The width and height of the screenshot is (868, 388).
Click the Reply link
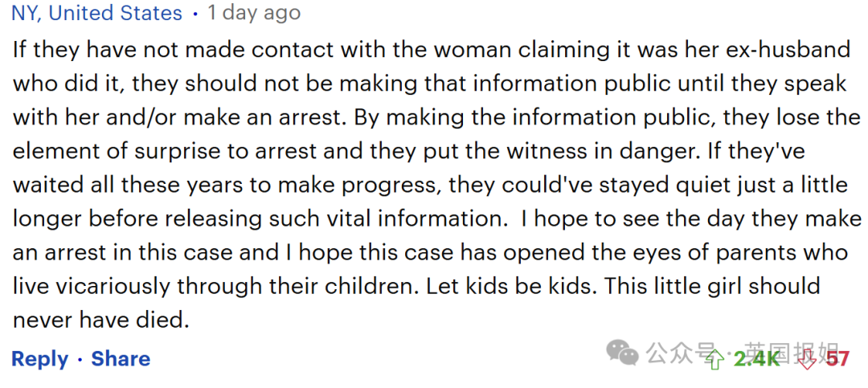[39, 359]
